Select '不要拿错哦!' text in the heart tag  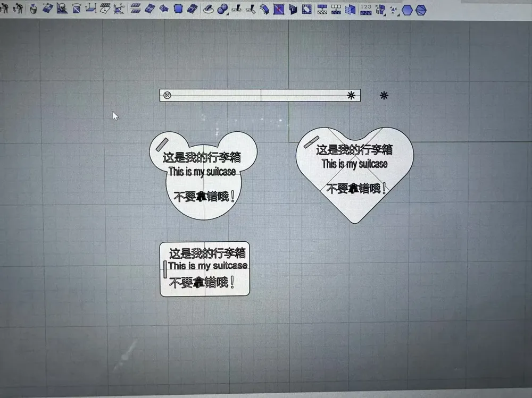[x=356, y=188]
